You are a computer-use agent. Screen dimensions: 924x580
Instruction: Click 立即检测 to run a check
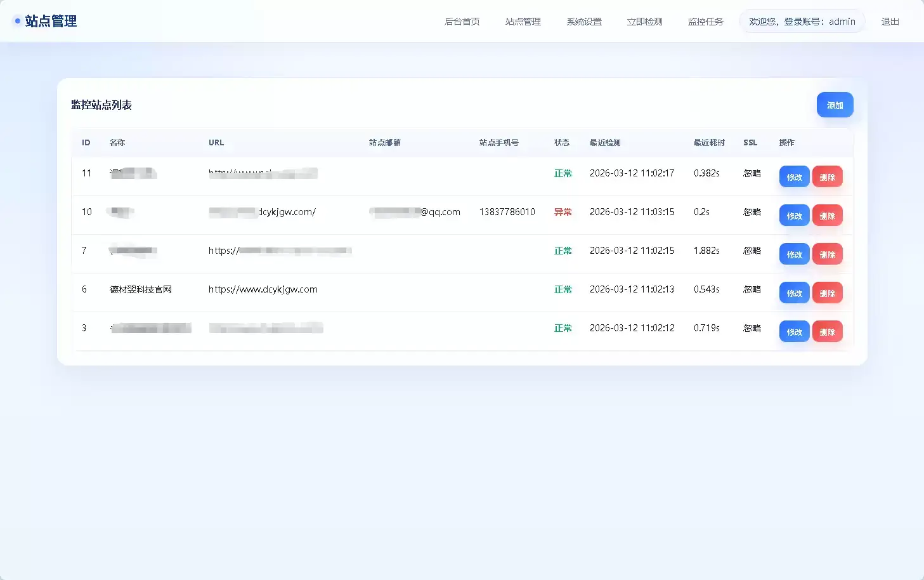click(x=644, y=21)
